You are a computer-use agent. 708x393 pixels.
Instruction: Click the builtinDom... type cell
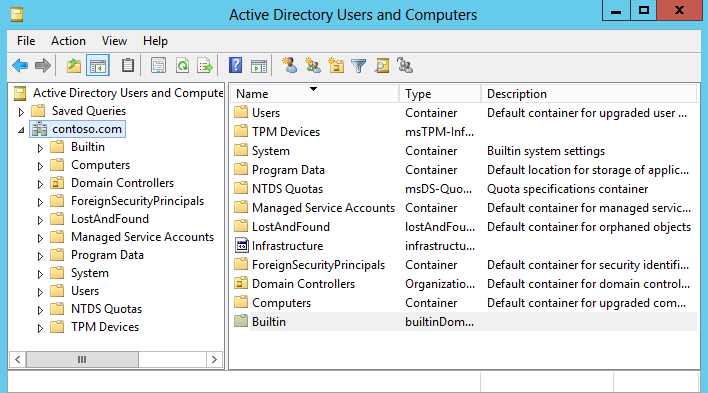[x=439, y=322]
